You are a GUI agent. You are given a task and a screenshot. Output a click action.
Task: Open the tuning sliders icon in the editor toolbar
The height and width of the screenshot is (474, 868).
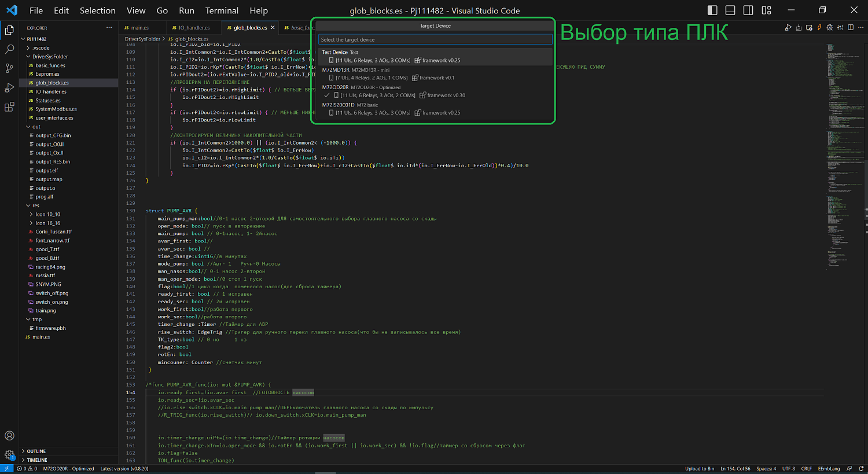pos(840,27)
